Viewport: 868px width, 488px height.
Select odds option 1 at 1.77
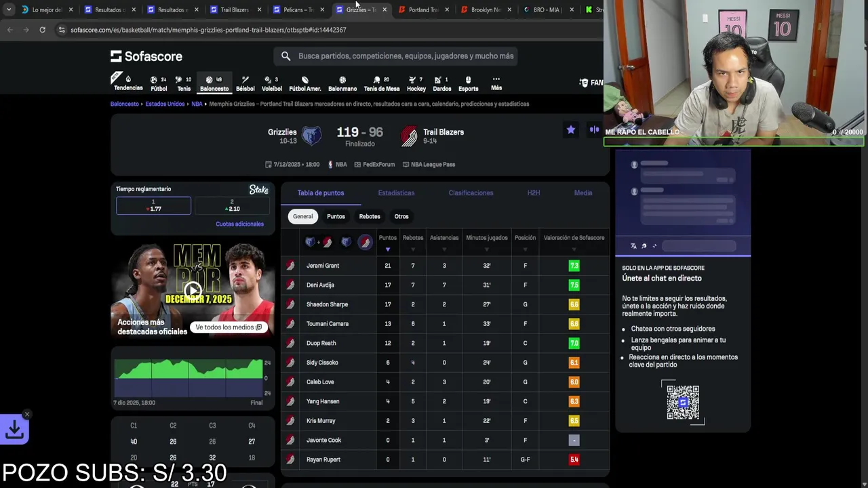[x=153, y=205]
